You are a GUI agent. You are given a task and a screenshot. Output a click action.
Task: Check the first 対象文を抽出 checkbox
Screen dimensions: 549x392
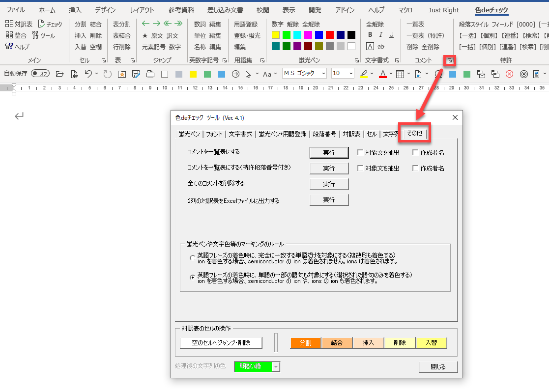(361, 153)
